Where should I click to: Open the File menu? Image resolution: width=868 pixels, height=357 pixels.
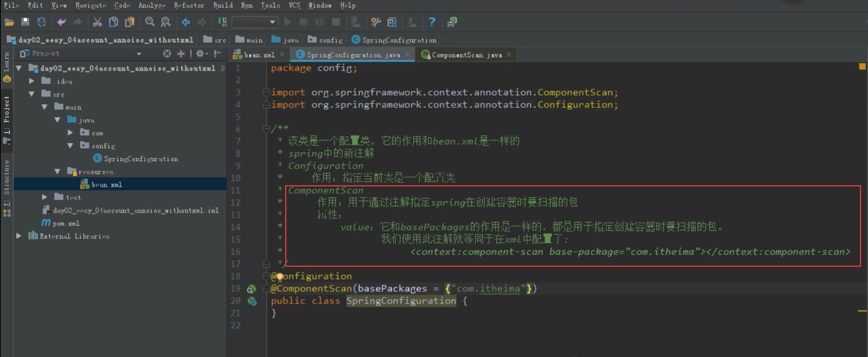point(11,5)
